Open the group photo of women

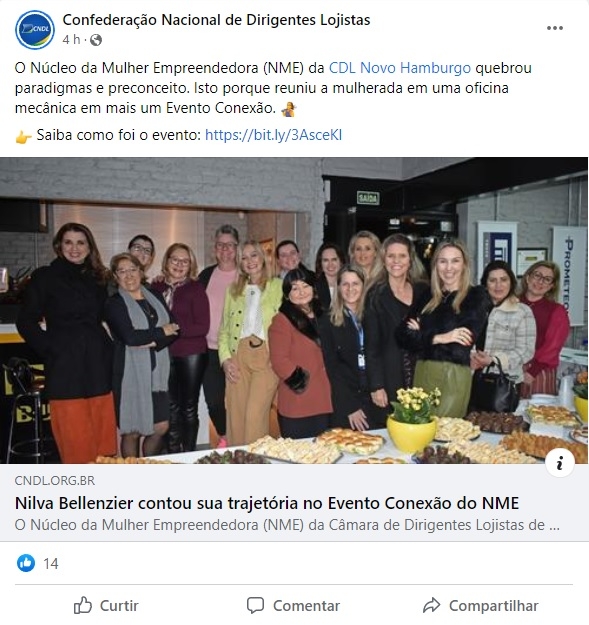tap(294, 310)
